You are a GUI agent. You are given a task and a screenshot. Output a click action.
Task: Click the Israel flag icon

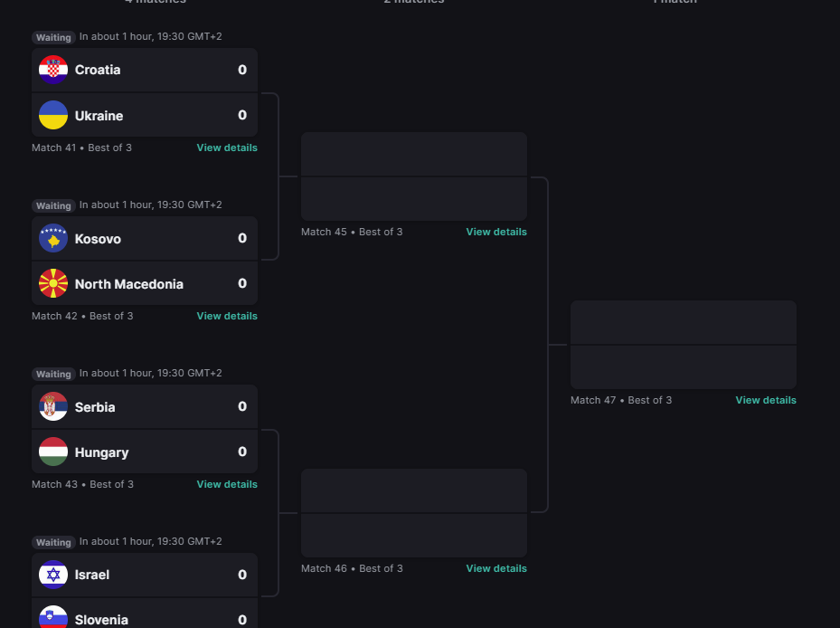click(x=53, y=575)
